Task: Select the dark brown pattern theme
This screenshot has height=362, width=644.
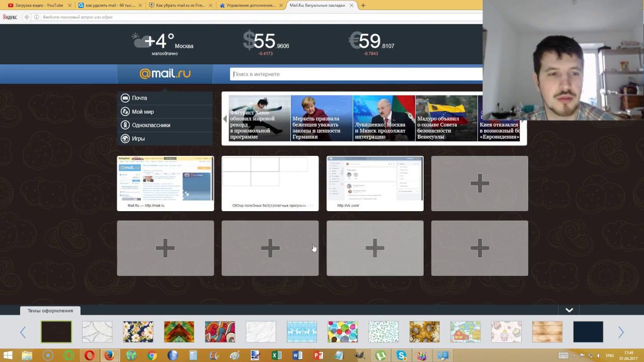Action: click(x=56, y=332)
